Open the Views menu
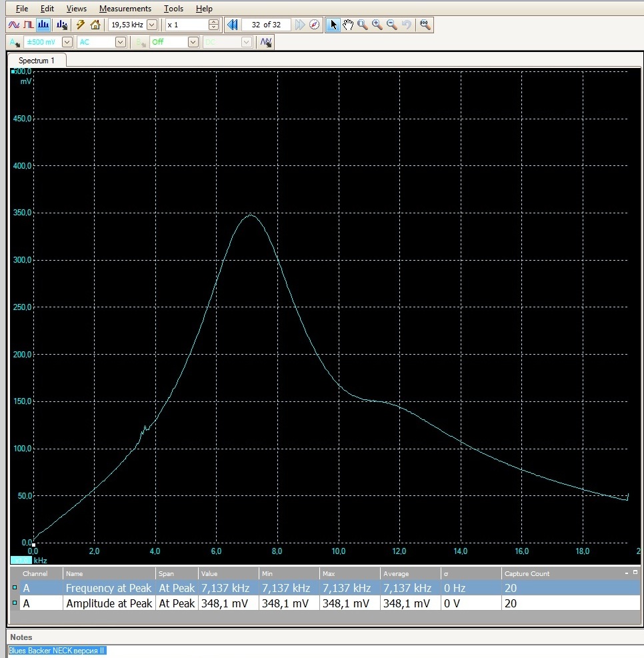The width and height of the screenshot is (644, 658). 77,9
